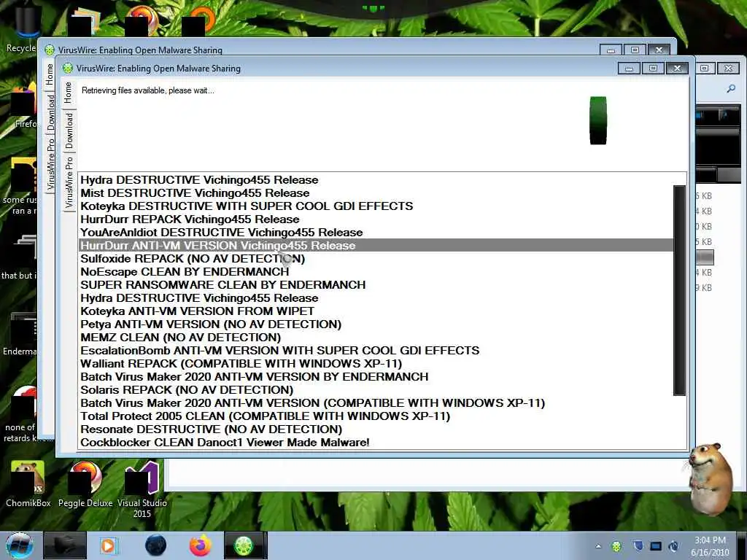The image size is (747, 560).
Task: Click the green loading progress indicator
Action: coord(598,120)
